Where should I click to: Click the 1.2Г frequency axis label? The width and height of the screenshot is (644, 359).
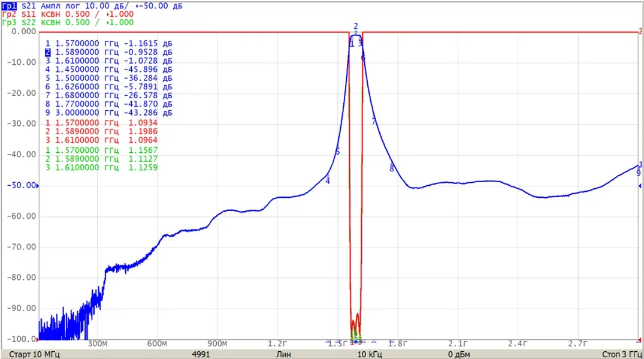click(277, 344)
